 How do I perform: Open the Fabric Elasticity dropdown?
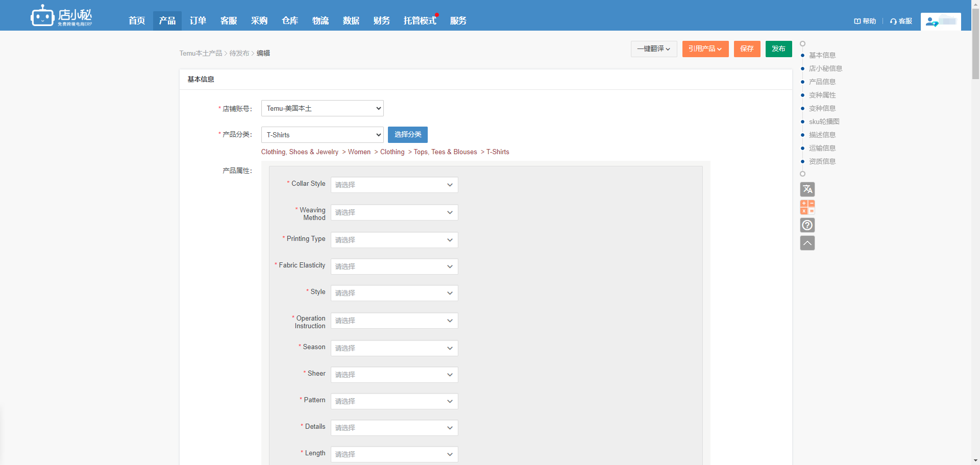(394, 266)
